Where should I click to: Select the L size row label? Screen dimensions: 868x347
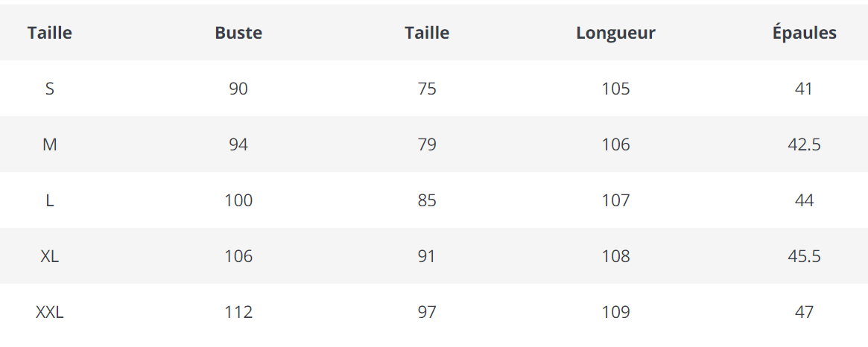[50, 200]
